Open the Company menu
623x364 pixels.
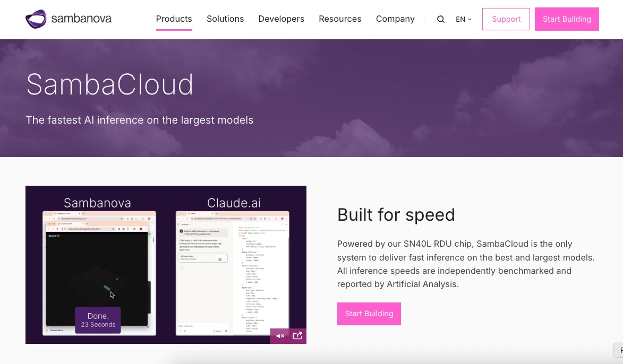pos(395,19)
